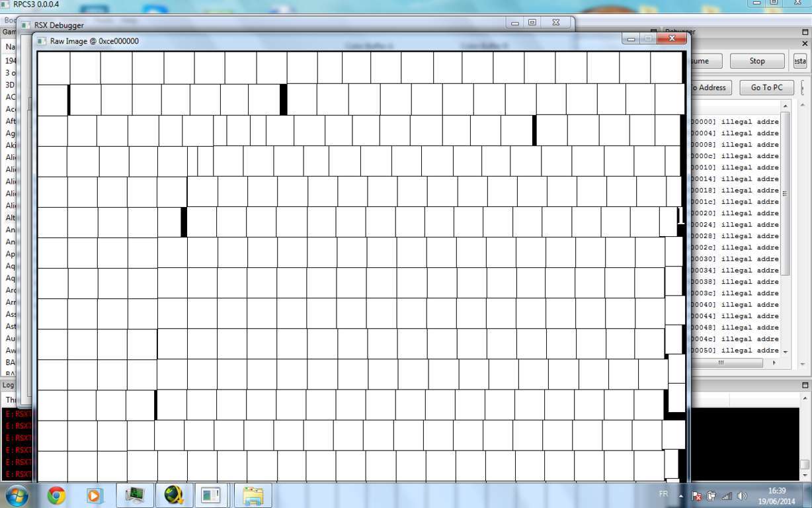Float the Game list panel via its dock icon
812x508 pixels.
click(x=653, y=31)
